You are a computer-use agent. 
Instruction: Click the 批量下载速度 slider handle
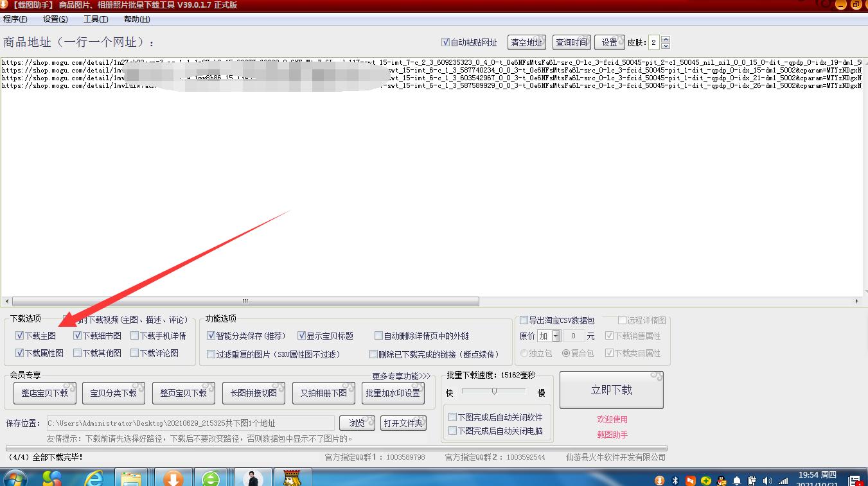pos(494,391)
